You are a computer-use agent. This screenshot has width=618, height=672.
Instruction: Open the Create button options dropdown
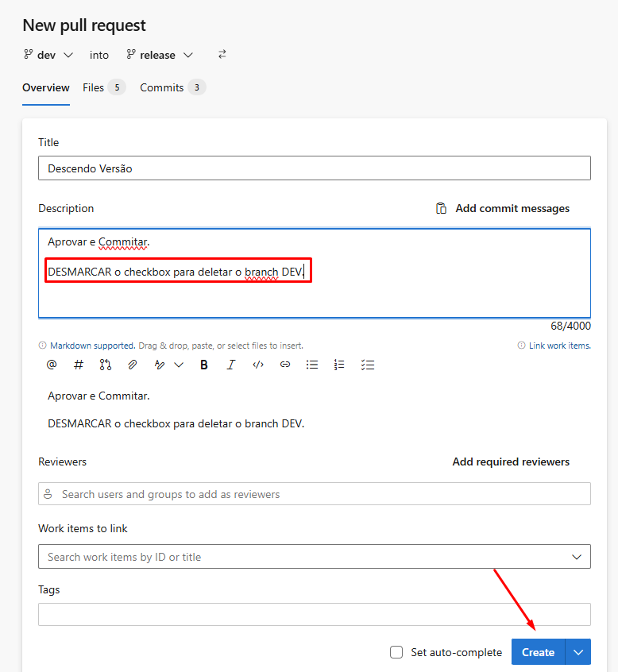pos(578,652)
